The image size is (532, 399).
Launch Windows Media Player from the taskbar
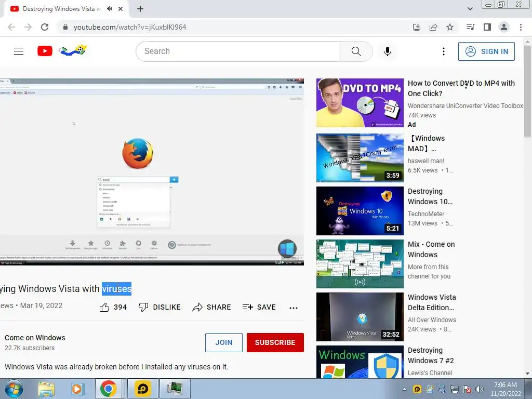click(77, 389)
